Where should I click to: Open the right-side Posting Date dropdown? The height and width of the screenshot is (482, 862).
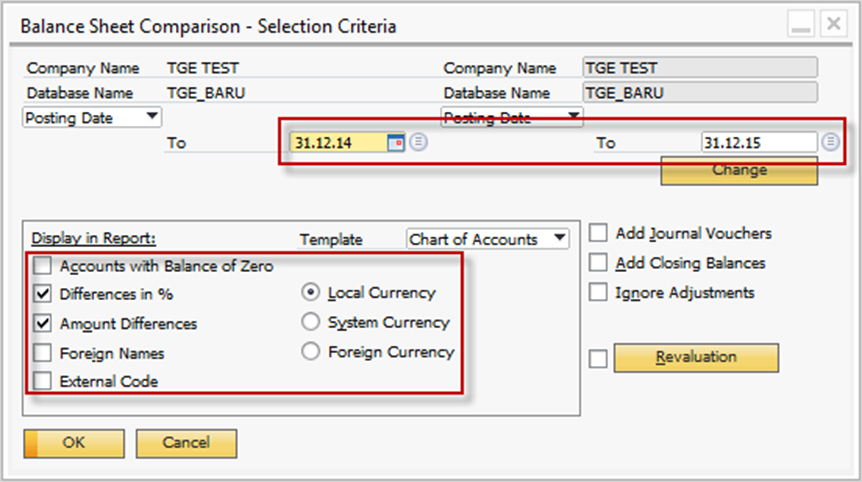point(512,117)
